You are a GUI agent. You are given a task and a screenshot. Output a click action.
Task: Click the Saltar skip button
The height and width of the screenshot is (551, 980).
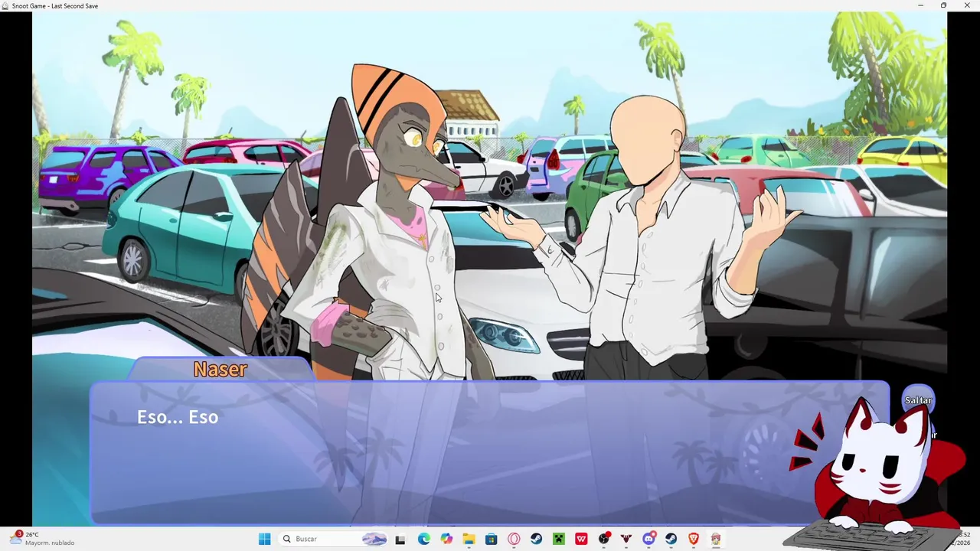[918, 400]
